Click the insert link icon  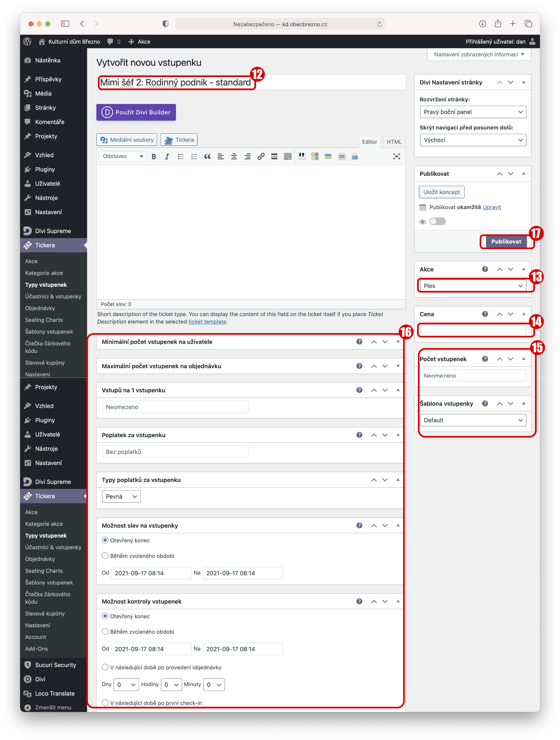point(261,156)
